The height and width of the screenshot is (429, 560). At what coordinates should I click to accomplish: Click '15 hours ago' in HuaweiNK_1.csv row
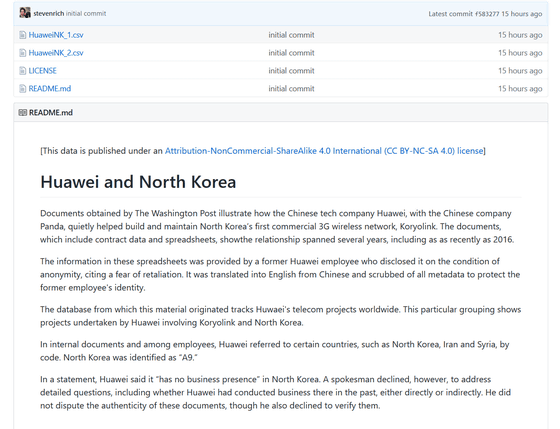point(520,35)
